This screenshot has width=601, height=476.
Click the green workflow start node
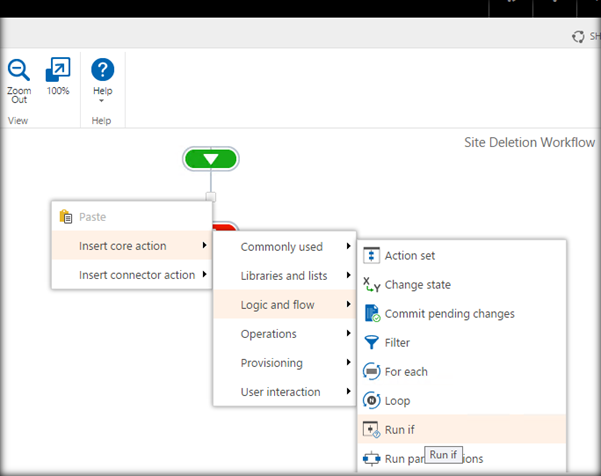click(x=211, y=158)
